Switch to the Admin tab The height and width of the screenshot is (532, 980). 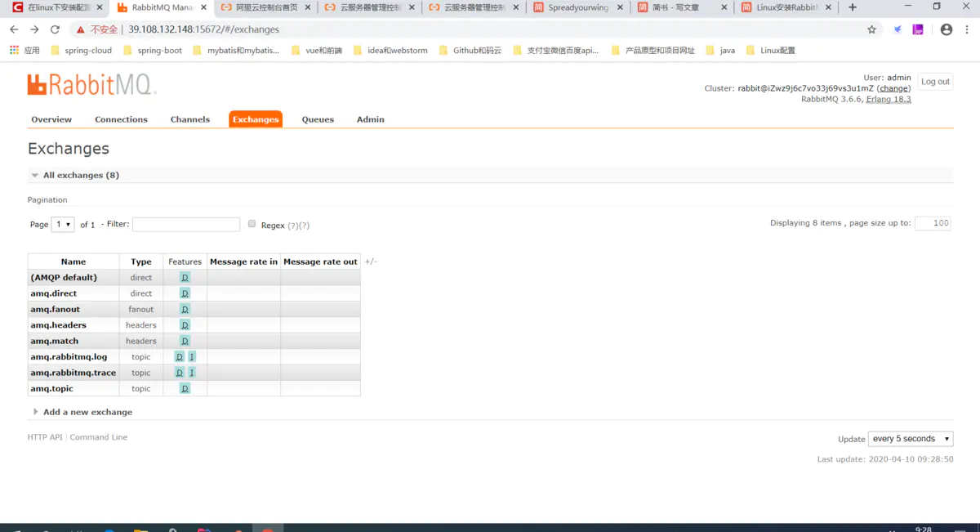point(370,119)
